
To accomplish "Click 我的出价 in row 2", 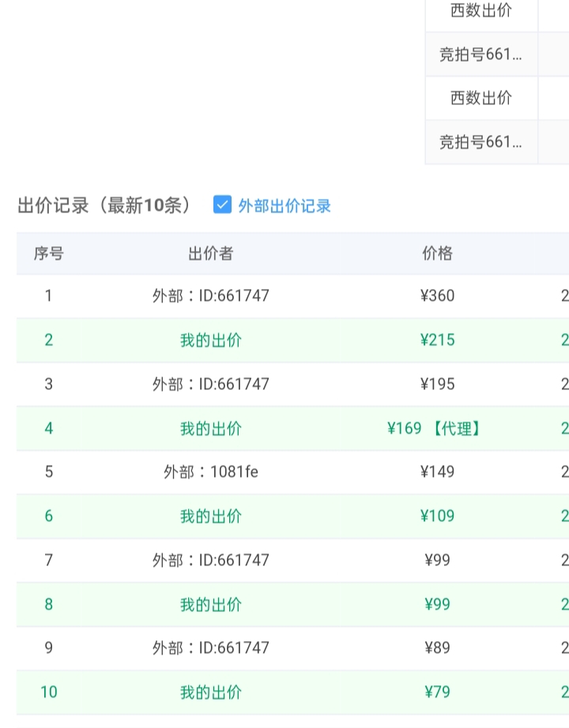I will point(210,340).
